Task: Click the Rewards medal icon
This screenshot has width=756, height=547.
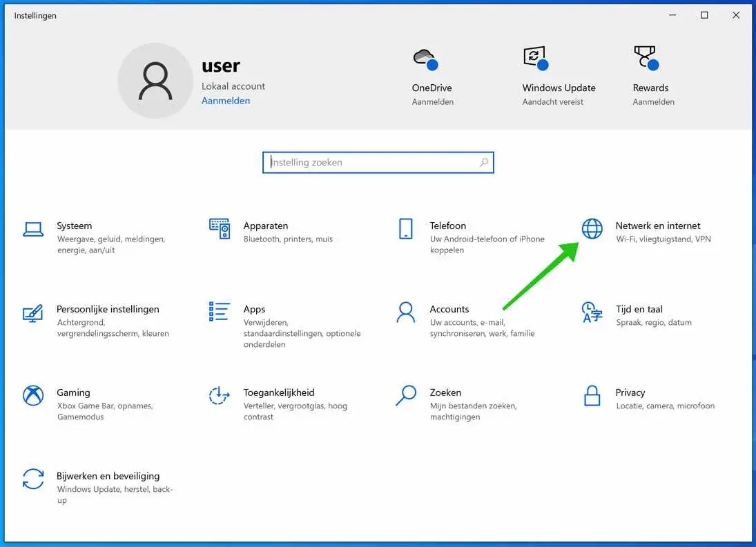Action: click(x=646, y=58)
